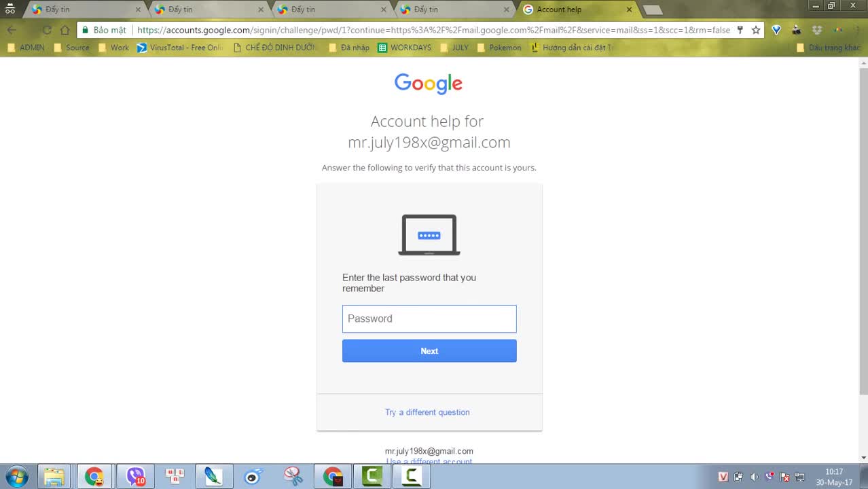Click the blue shield extension icon

tap(776, 30)
